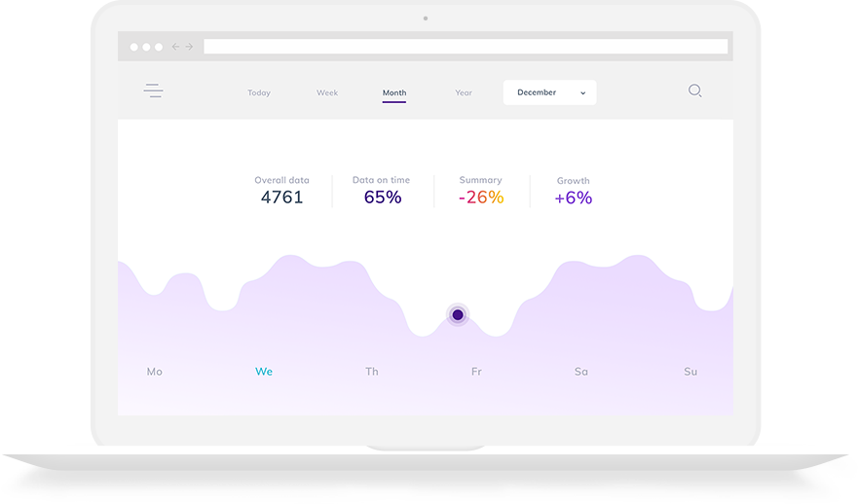Click the first browser window dot

[x=134, y=47]
